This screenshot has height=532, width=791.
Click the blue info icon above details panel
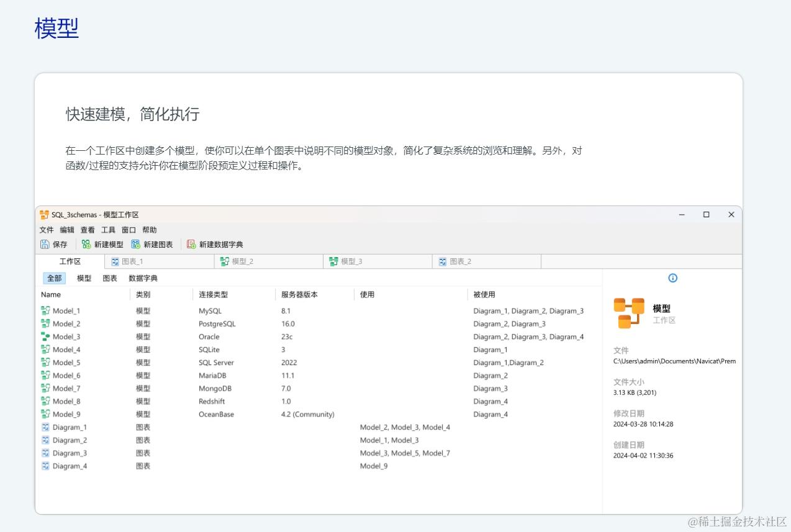(672, 278)
